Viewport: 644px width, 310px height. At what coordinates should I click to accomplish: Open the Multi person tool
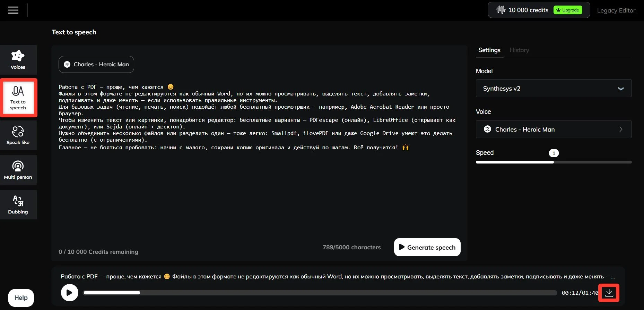coord(18,170)
